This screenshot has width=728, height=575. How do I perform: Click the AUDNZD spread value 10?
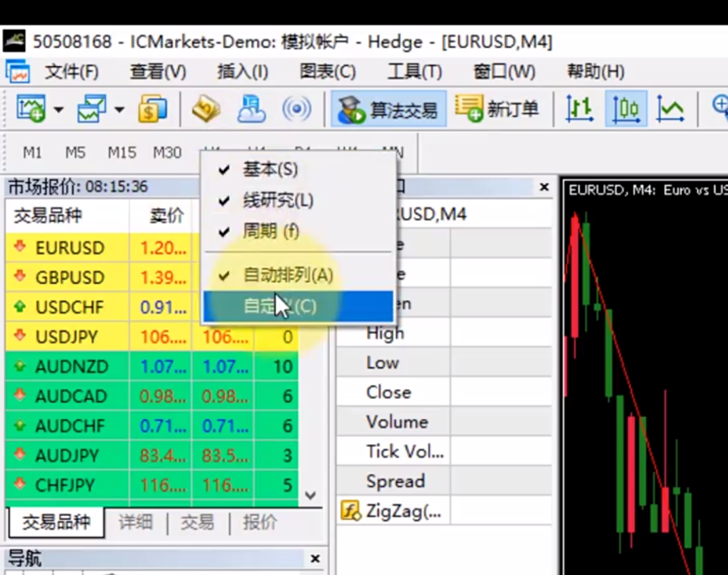(282, 367)
